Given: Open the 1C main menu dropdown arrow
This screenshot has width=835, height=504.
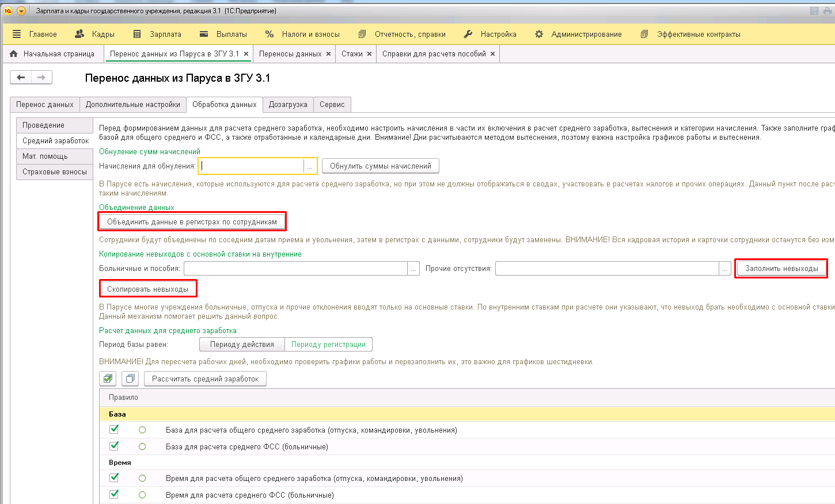Looking at the screenshot, I should tap(21, 11).
